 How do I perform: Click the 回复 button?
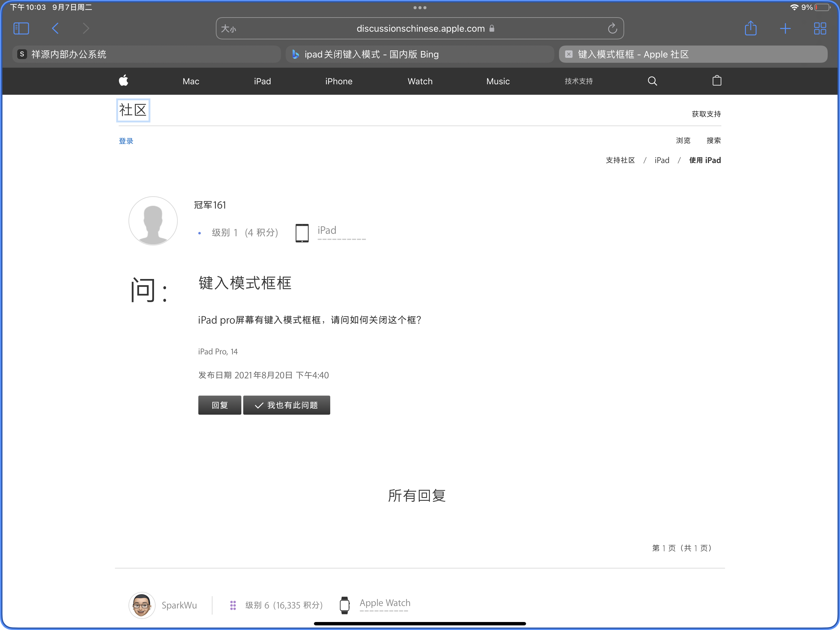click(x=220, y=405)
